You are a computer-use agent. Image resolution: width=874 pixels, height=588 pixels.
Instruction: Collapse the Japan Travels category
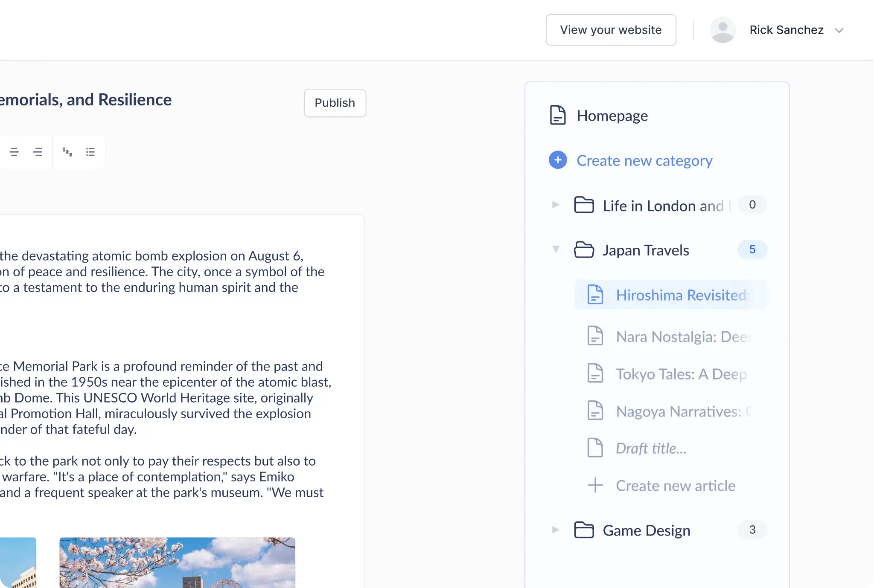pos(556,249)
